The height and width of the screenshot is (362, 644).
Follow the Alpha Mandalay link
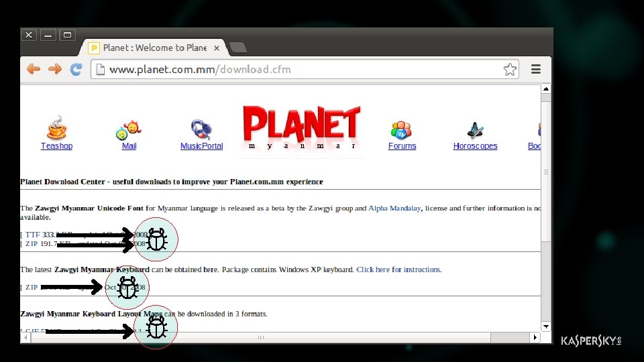point(394,208)
